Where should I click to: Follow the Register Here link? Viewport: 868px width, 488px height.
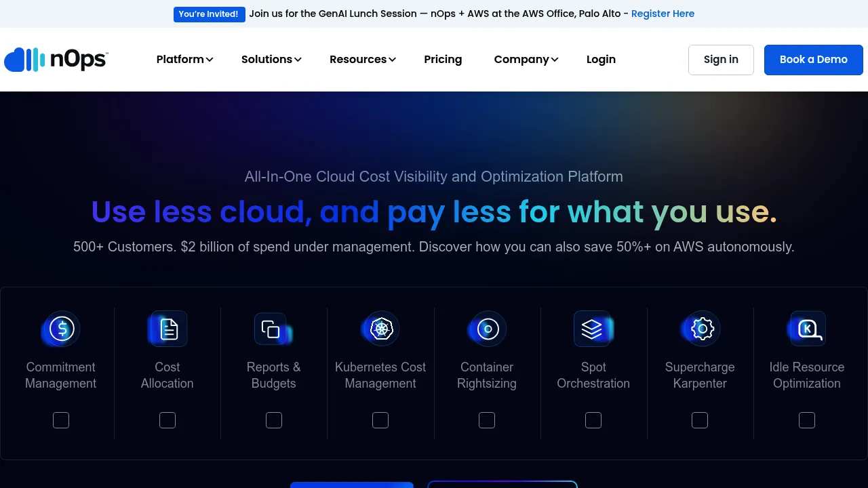pyautogui.click(x=663, y=14)
